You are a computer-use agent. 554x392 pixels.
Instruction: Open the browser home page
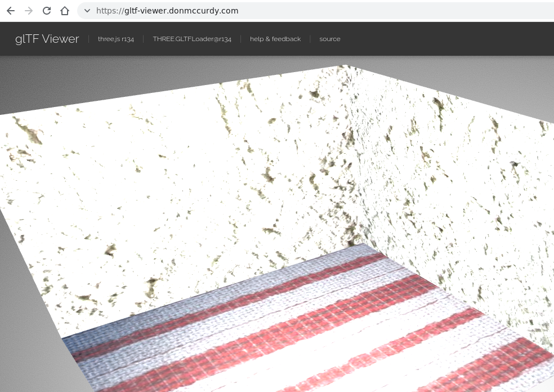click(65, 10)
